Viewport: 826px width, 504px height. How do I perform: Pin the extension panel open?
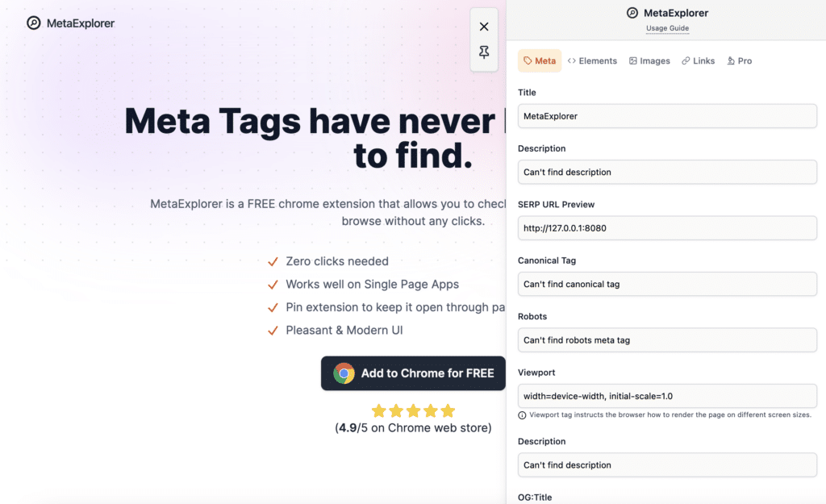(484, 52)
